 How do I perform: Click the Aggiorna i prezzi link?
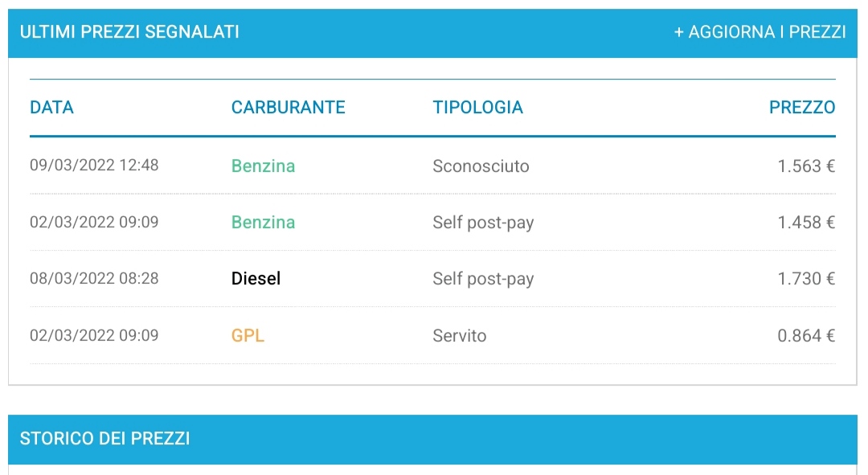pyautogui.click(x=759, y=32)
